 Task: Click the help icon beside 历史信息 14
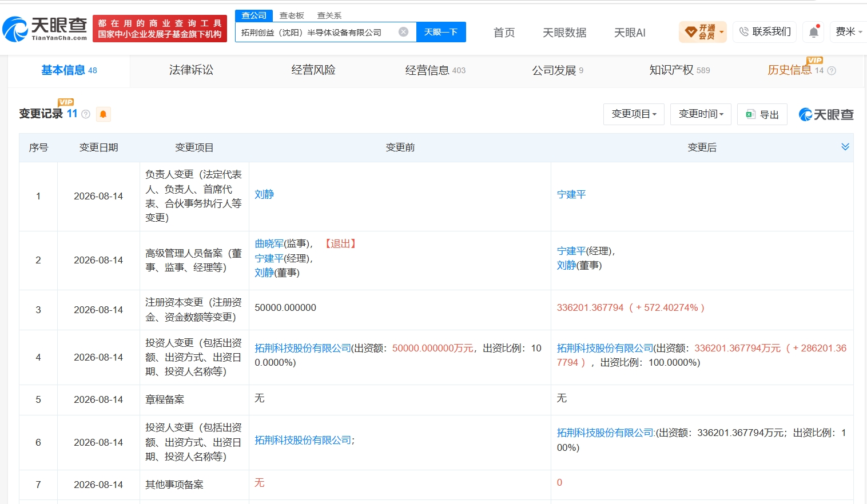pos(832,71)
